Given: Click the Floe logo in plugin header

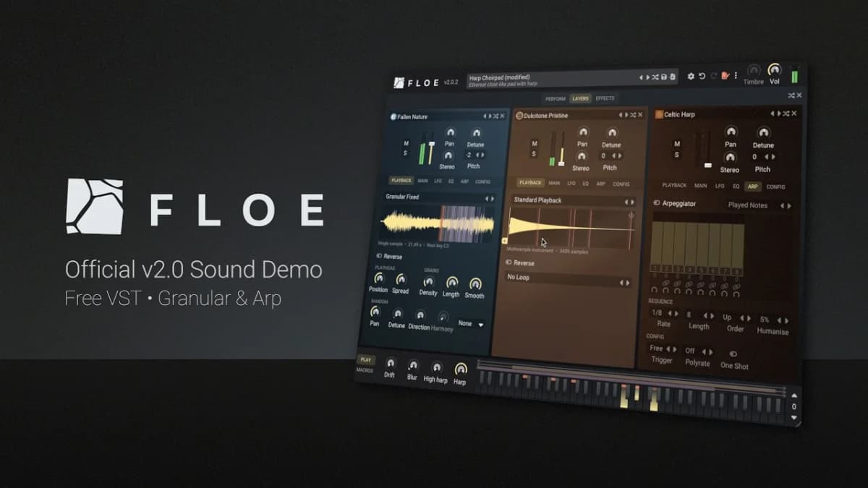Looking at the screenshot, I should pyautogui.click(x=399, y=82).
